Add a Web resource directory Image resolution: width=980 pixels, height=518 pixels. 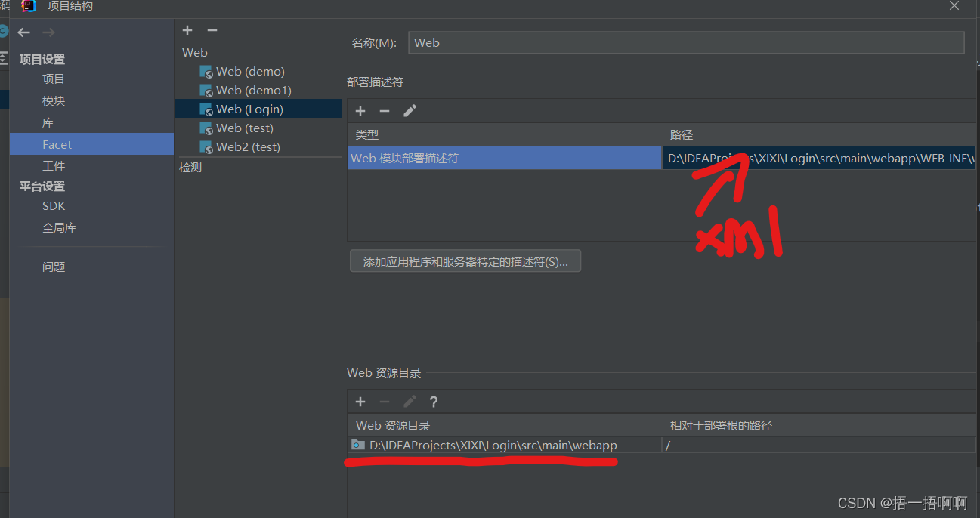pyautogui.click(x=360, y=402)
